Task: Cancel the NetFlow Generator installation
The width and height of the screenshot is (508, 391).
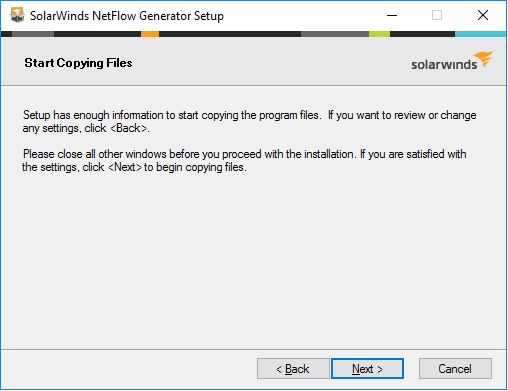Action: (455, 369)
